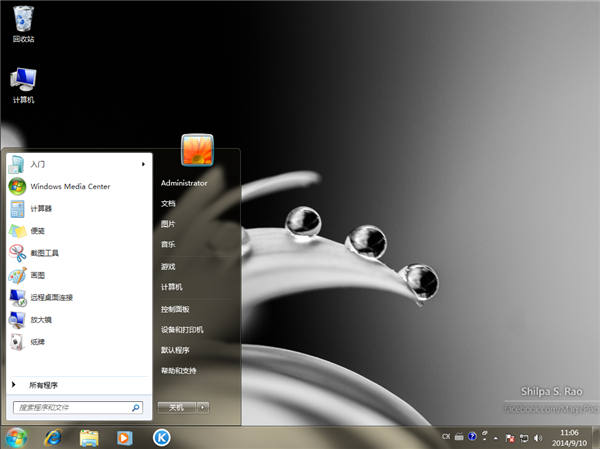Open Paint (画图) program
Screen dimensions: 600x449
pos(37,275)
